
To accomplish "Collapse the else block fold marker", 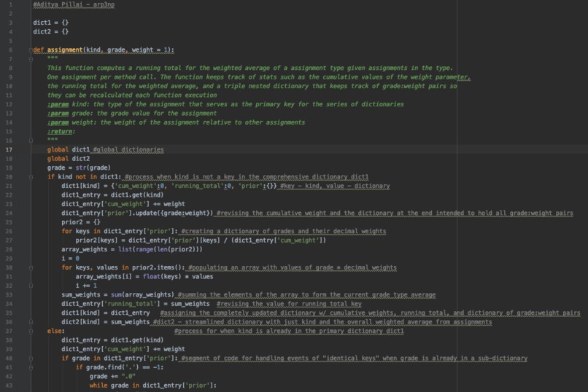I will tap(31, 331).
